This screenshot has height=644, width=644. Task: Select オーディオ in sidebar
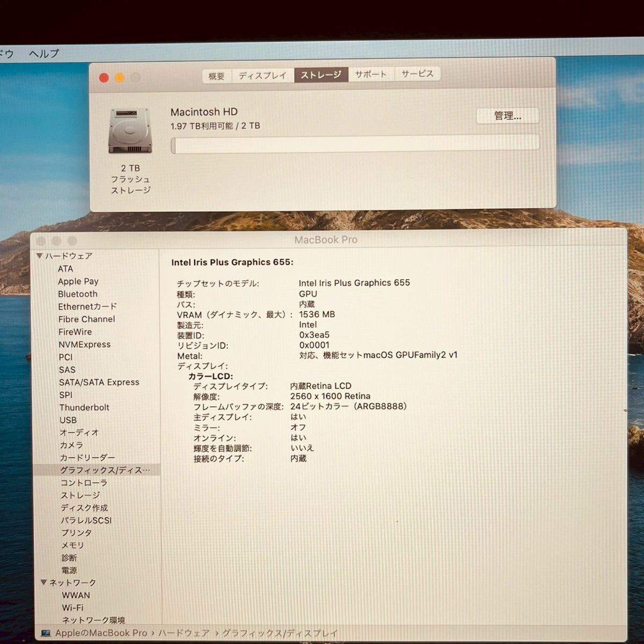point(79,433)
